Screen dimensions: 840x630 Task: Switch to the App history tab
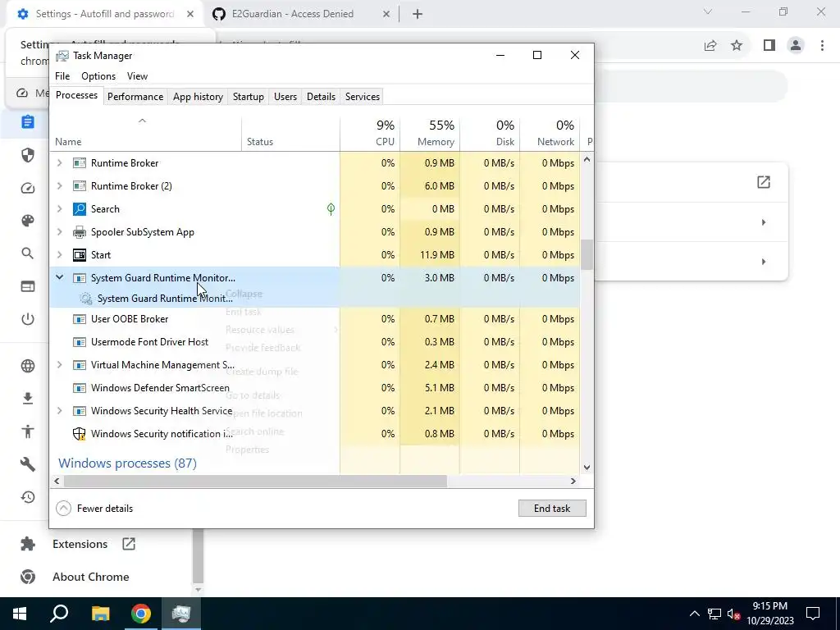pos(198,97)
